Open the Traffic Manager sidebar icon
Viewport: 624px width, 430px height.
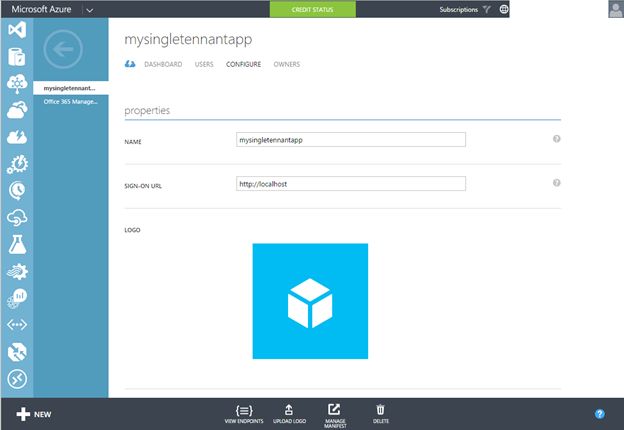coord(17,352)
